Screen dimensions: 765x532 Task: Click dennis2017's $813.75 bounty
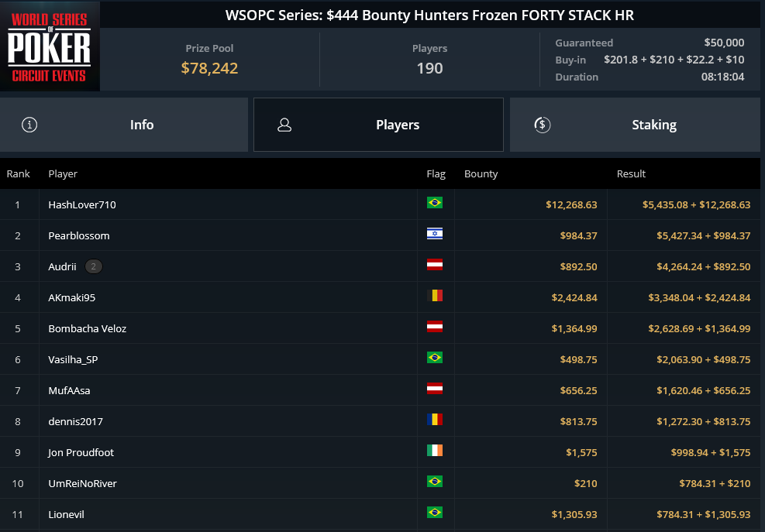coord(579,422)
